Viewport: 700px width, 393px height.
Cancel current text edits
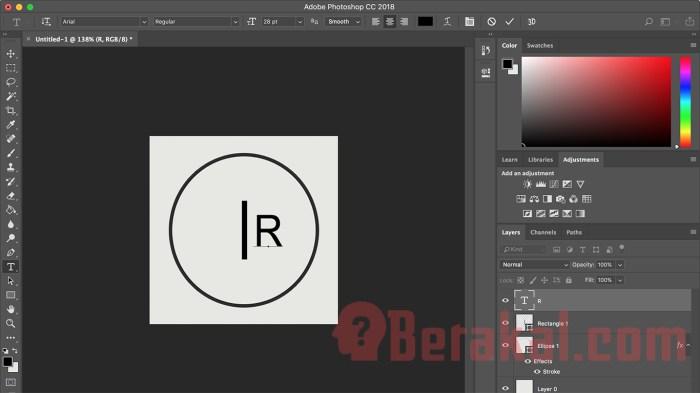[x=492, y=21]
